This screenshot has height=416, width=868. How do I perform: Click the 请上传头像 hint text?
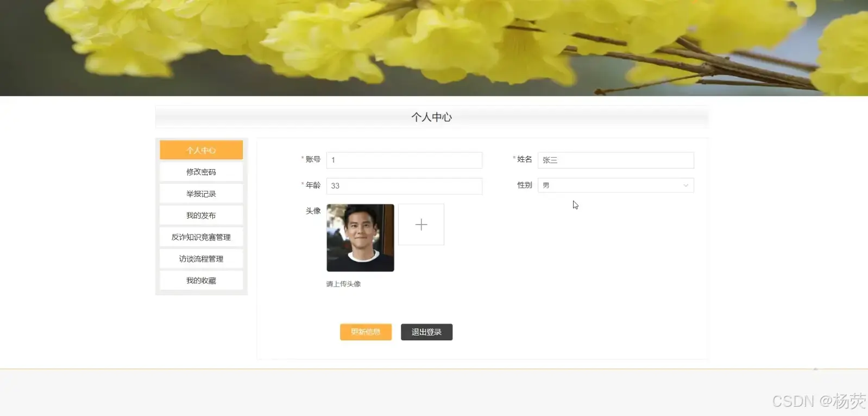343,284
